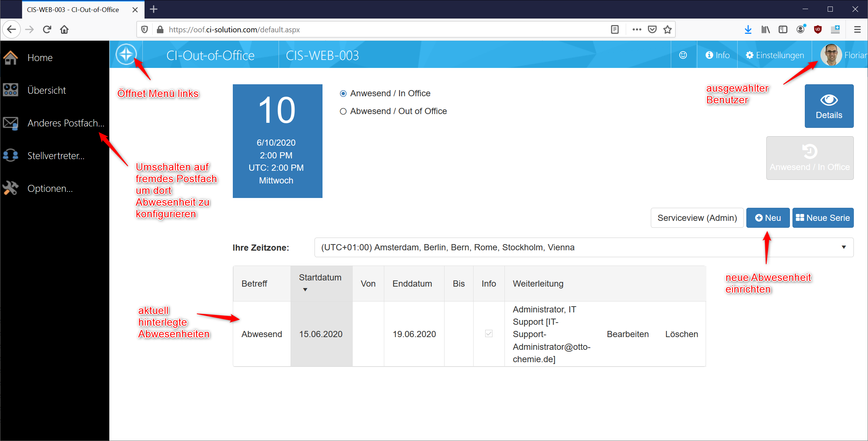Expand the Ihre Zeitzone dropdown
The width and height of the screenshot is (868, 441).
[x=584, y=247]
